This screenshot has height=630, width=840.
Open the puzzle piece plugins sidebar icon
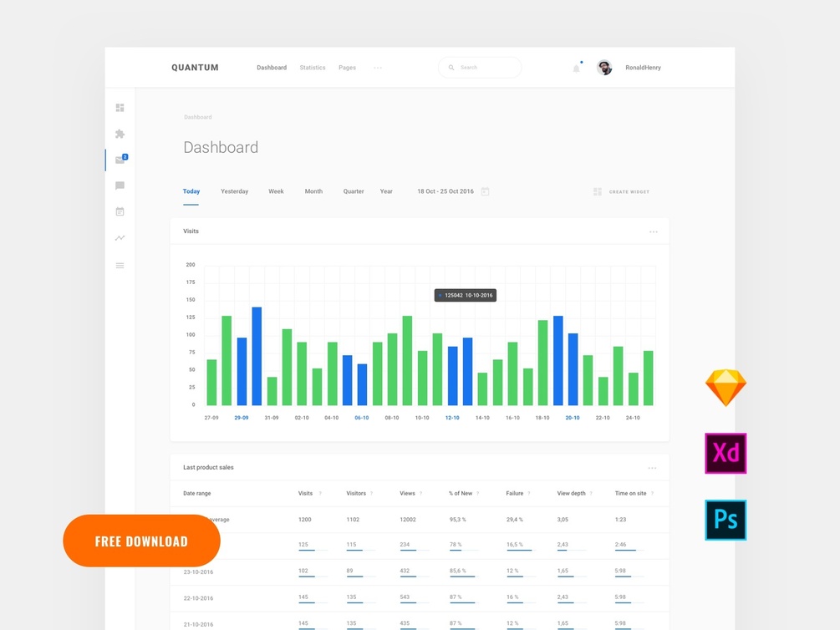120,134
